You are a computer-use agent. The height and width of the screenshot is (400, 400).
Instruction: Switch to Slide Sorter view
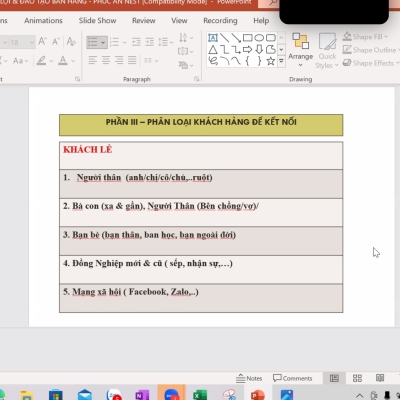point(357,378)
